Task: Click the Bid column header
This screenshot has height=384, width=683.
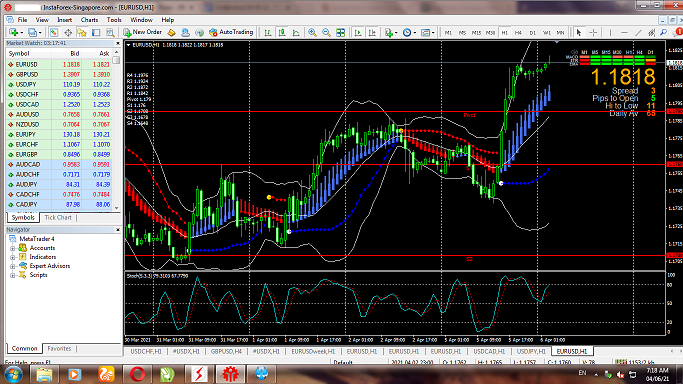Action: [x=67, y=54]
